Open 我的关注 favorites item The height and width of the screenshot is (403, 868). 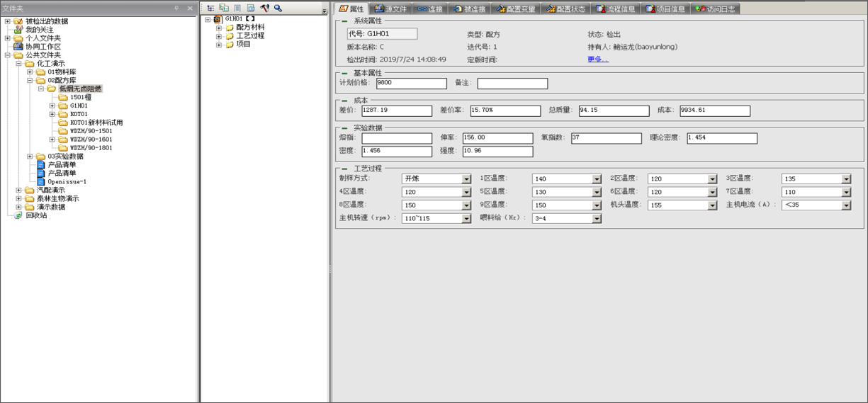tap(40, 30)
